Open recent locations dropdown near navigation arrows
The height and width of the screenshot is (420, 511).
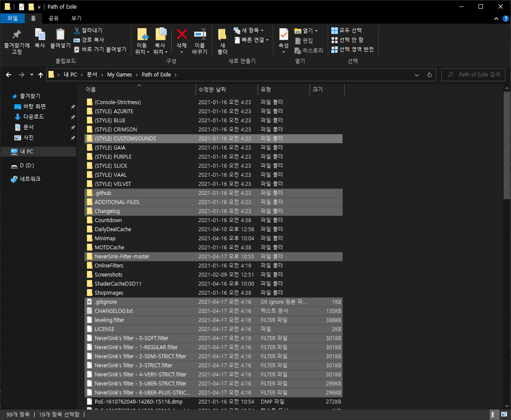pos(32,75)
